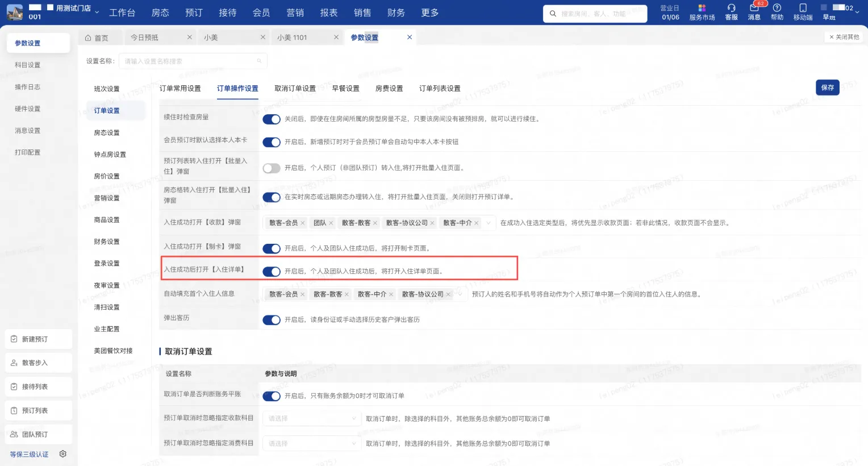Remove 散客-中介 tag in 收款弹窗 row

click(x=477, y=223)
